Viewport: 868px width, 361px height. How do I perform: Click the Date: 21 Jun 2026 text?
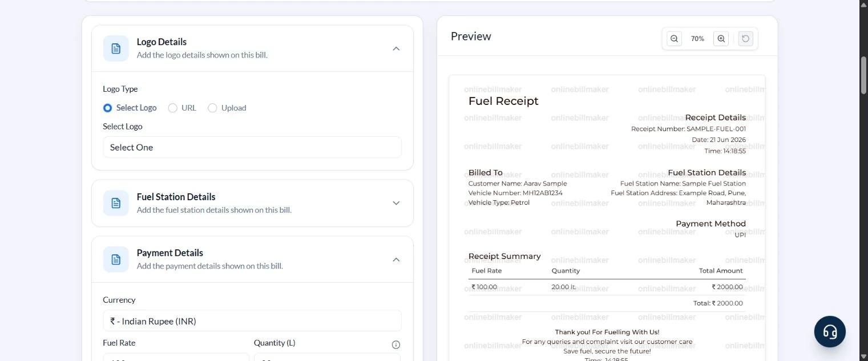718,140
